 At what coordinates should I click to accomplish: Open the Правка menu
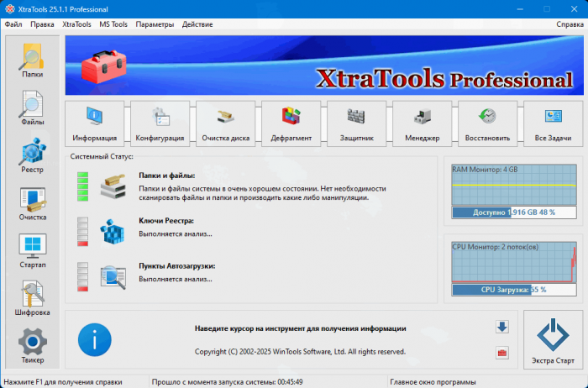pos(42,24)
